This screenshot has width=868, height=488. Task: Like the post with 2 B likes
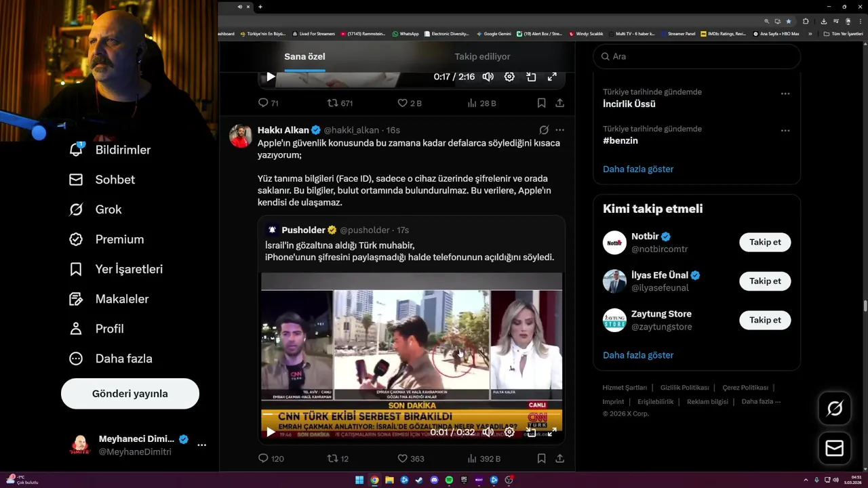410,103
